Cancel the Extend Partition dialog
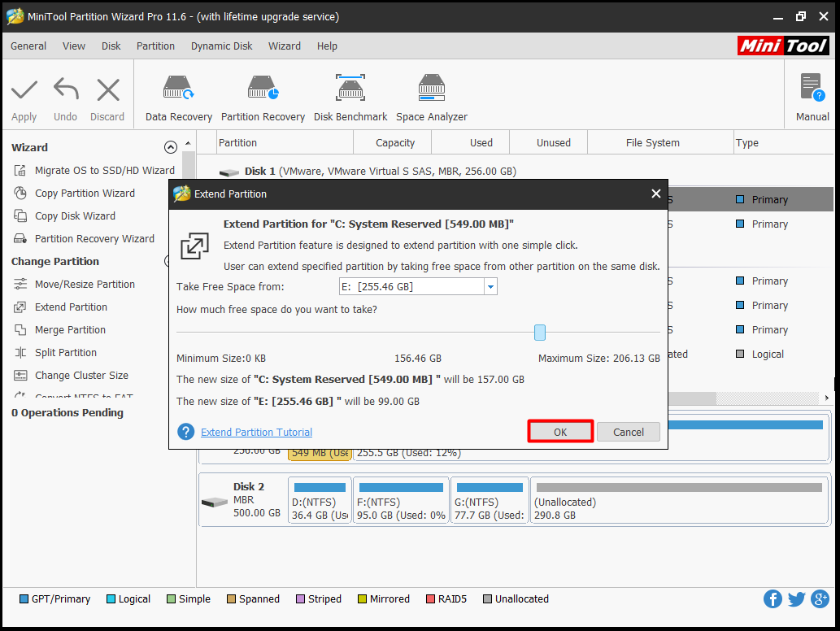This screenshot has height=631, width=840. (628, 432)
